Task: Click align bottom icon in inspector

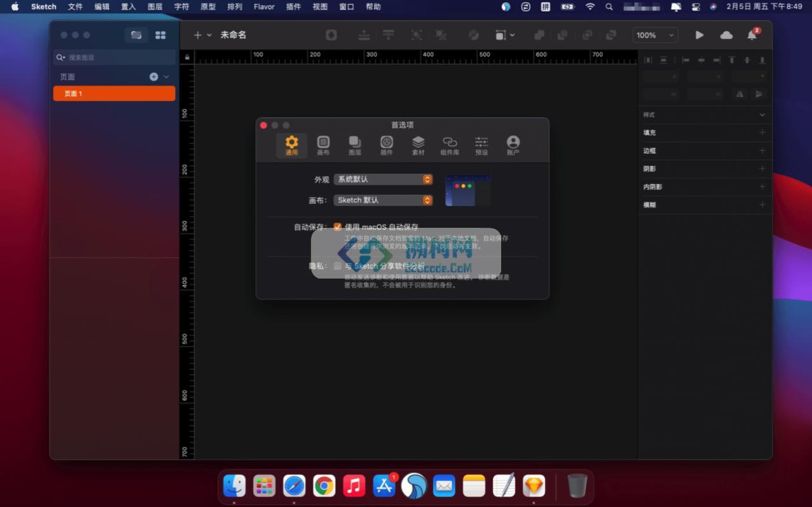Action: pyautogui.click(x=762, y=60)
